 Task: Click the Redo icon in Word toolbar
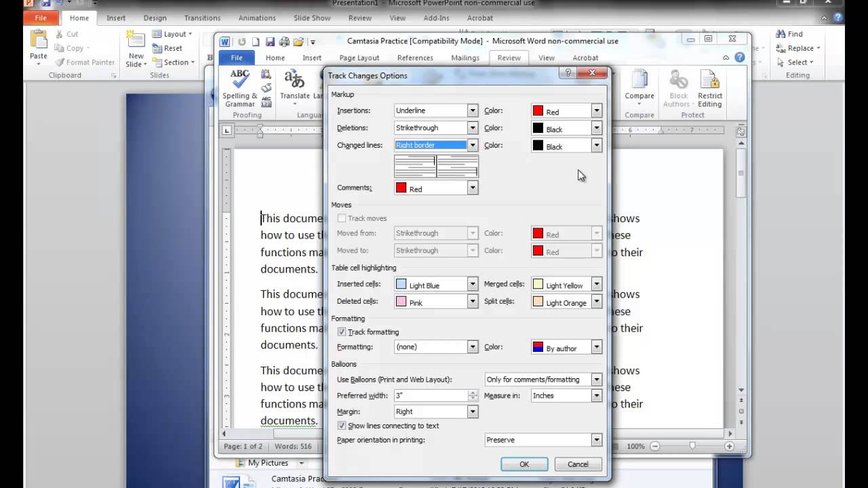point(242,41)
